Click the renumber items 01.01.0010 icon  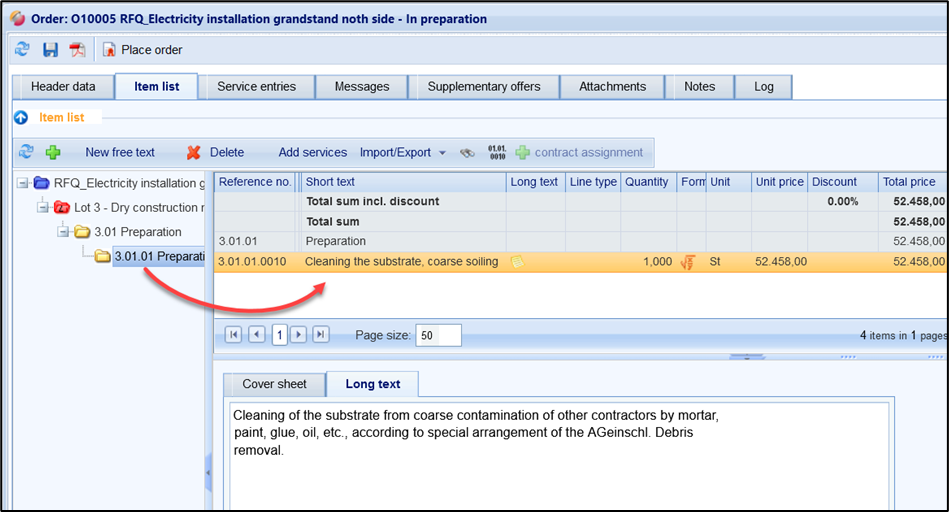[497, 153]
